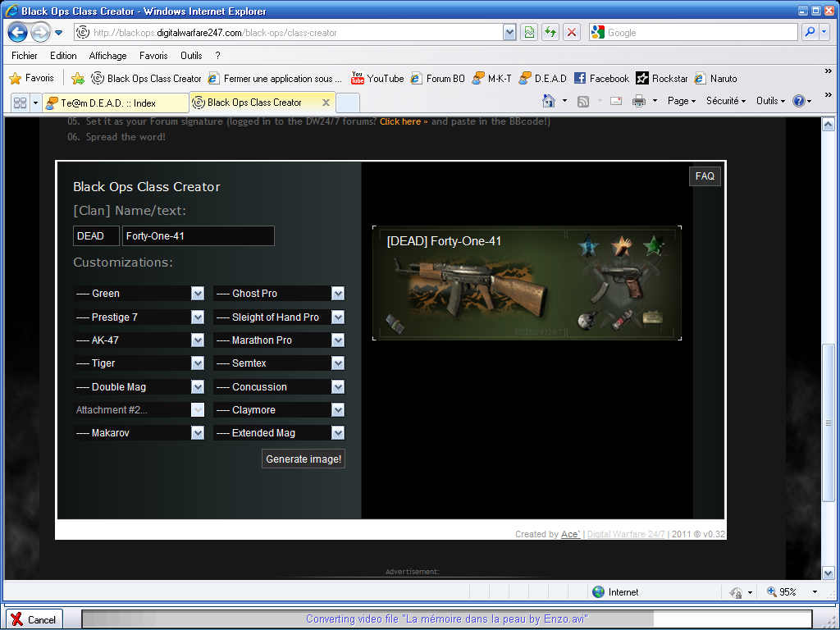Click the blue Help icon
The height and width of the screenshot is (630, 840).
[x=798, y=101]
